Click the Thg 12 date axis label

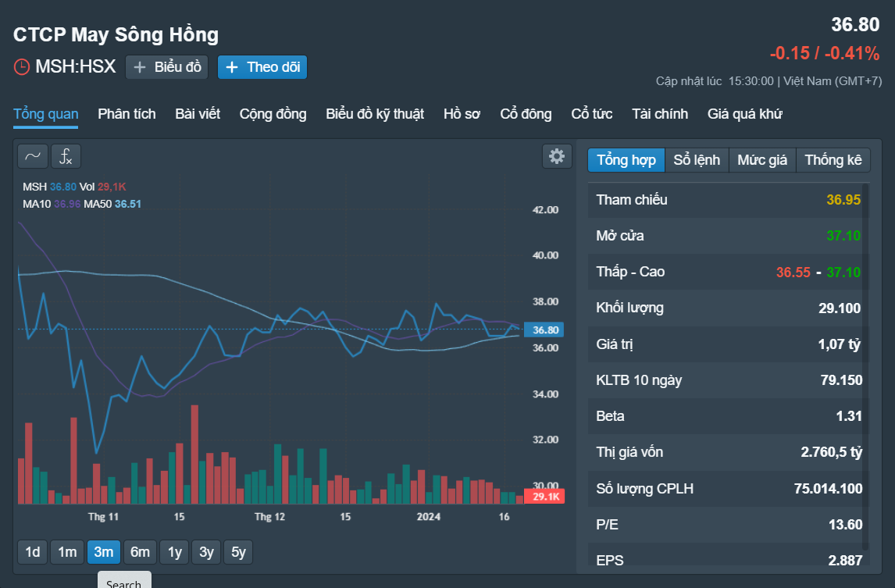tap(269, 517)
